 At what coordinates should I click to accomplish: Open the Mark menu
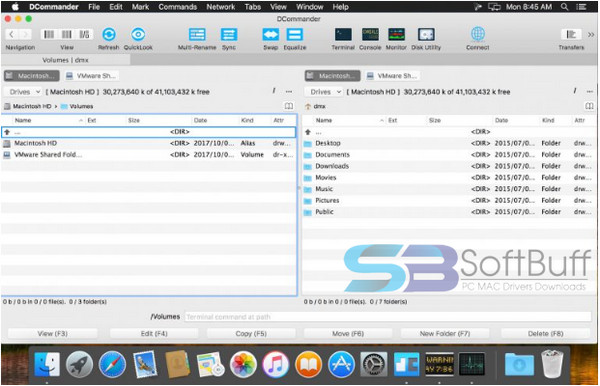140,7
